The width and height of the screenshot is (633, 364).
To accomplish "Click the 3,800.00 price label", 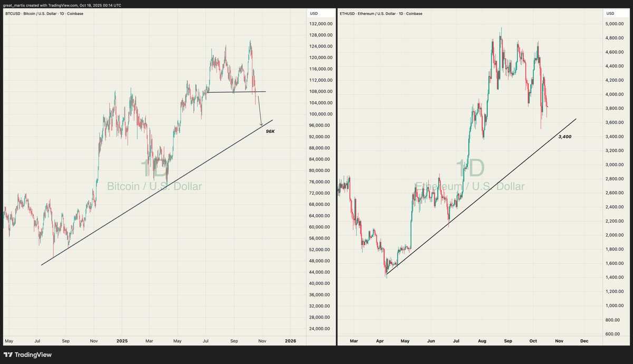I will pos(615,109).
